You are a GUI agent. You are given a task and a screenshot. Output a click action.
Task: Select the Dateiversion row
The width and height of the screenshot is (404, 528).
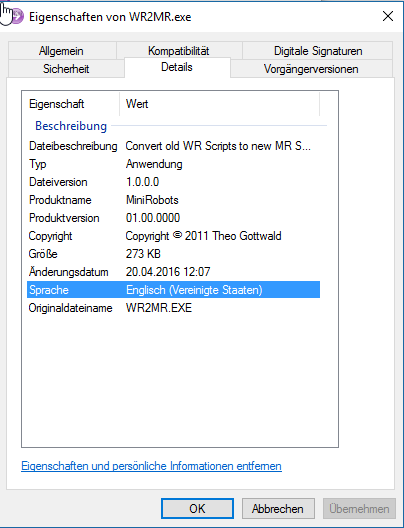tap(173, 182)
